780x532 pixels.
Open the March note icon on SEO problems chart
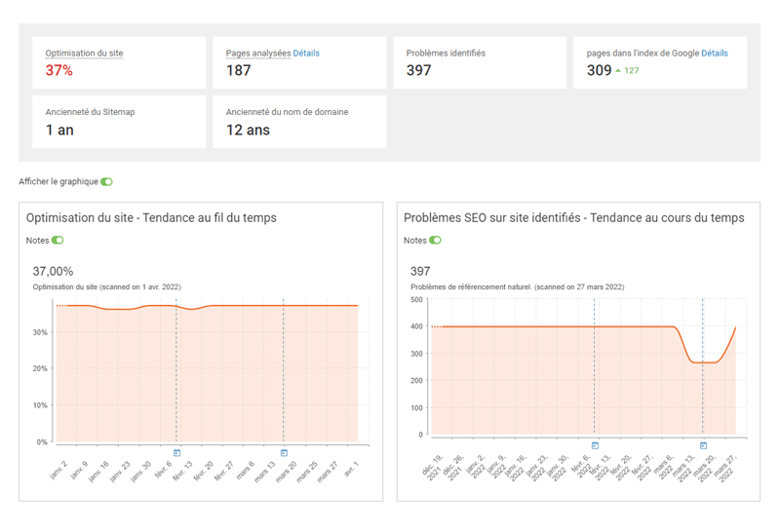(x=703, y=445)
